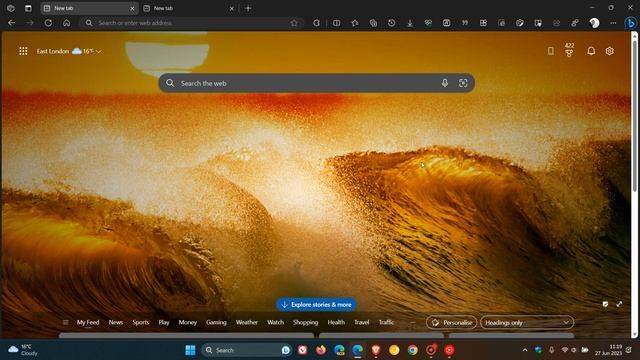
Task: Go back using the browser back arrow
Action: [11, 23]
